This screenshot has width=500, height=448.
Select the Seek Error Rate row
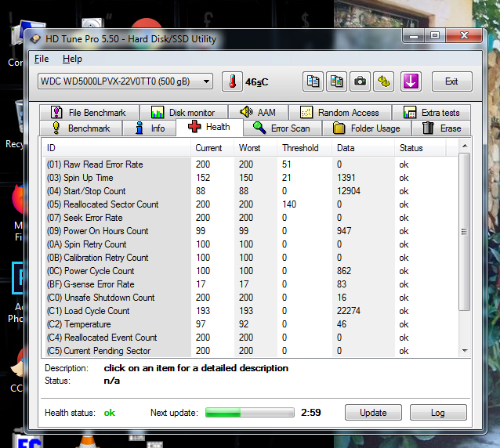tap(250, 218)
